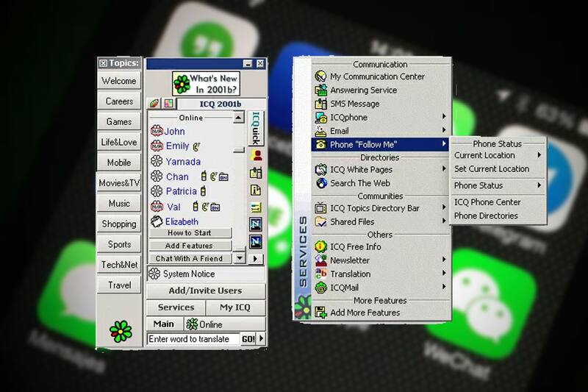Image resolution: width=588 pixels, height=392 pixels.
Task: Open the Movies&TV topic
Action: tap(119, 183)
